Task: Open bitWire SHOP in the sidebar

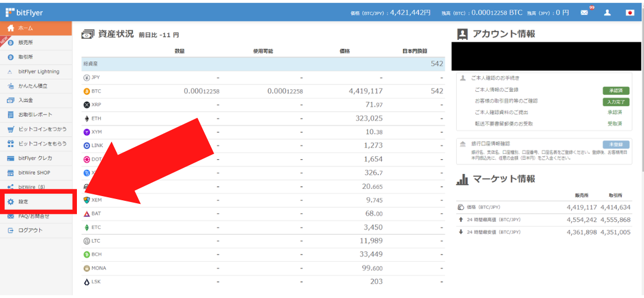Action: coord(35,173)
